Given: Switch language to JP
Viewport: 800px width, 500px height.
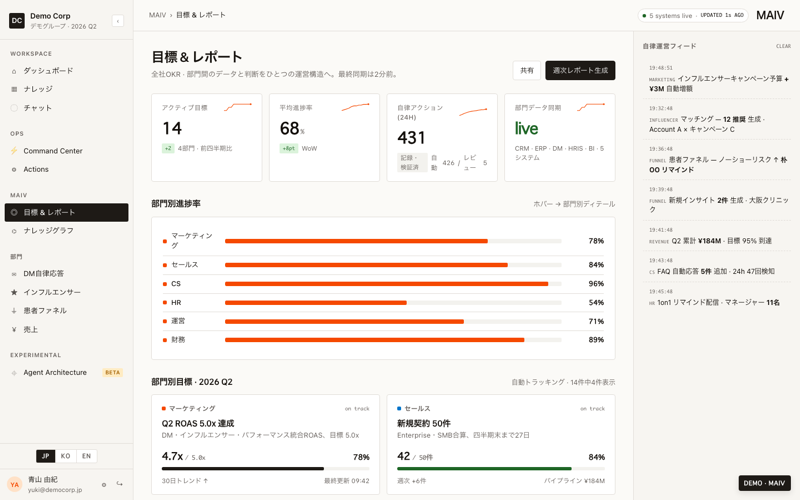Looking at the screenshot, I should point(45,456).
